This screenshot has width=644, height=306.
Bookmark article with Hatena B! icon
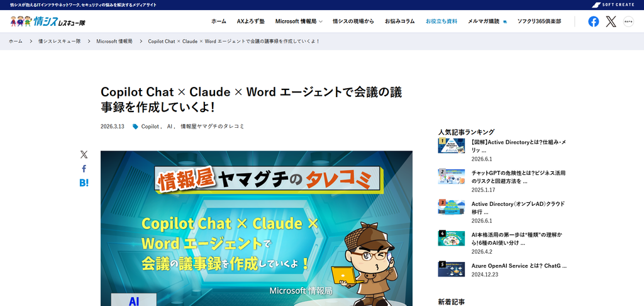[84, 183]
